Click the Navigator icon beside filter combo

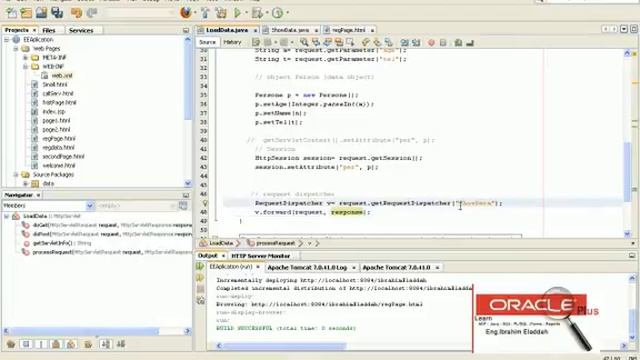[183, 205]
